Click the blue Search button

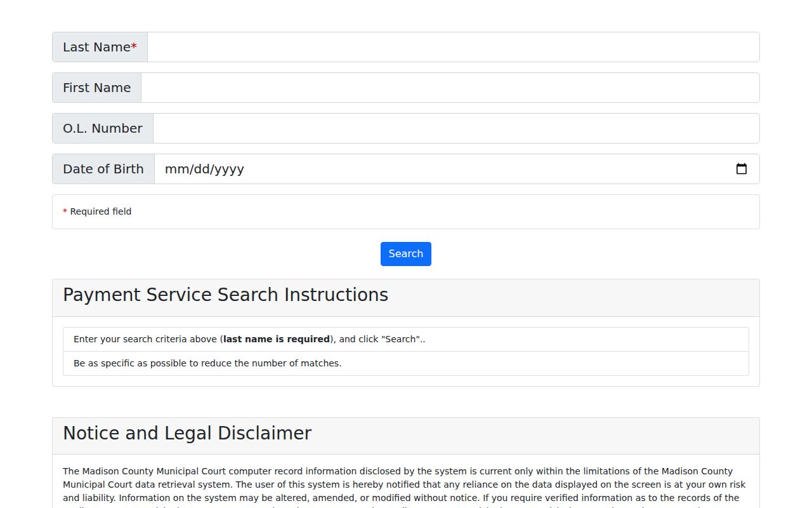(406, 254)
